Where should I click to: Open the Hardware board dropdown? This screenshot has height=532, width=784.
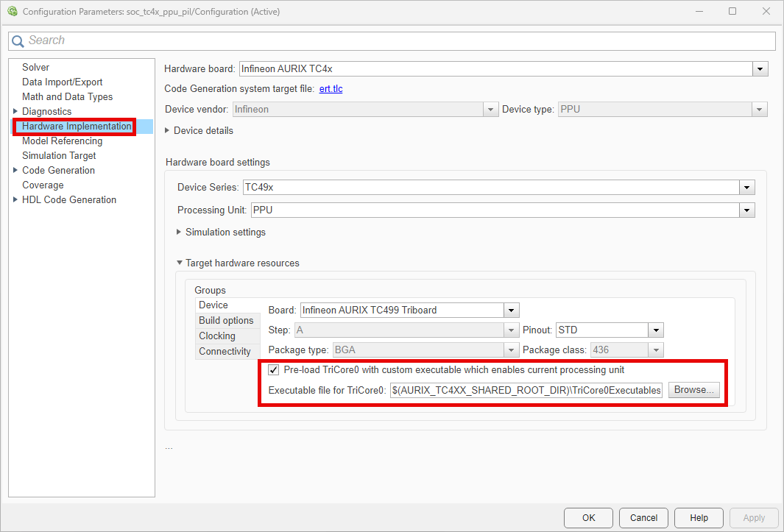tap(760, 69)
